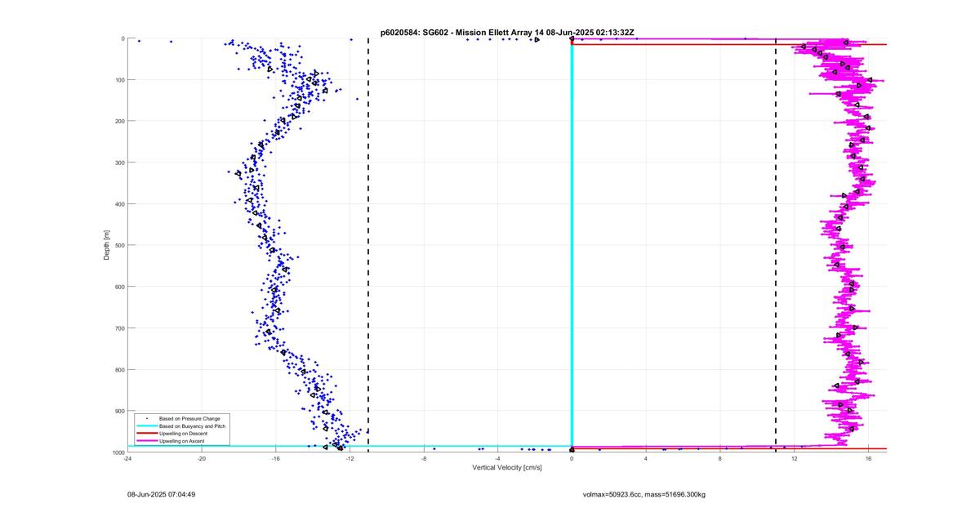This screenshot has width=980, height=508.
Task: Click the vertical cyan buoyancy line at zero velocity
Action: 572,245
